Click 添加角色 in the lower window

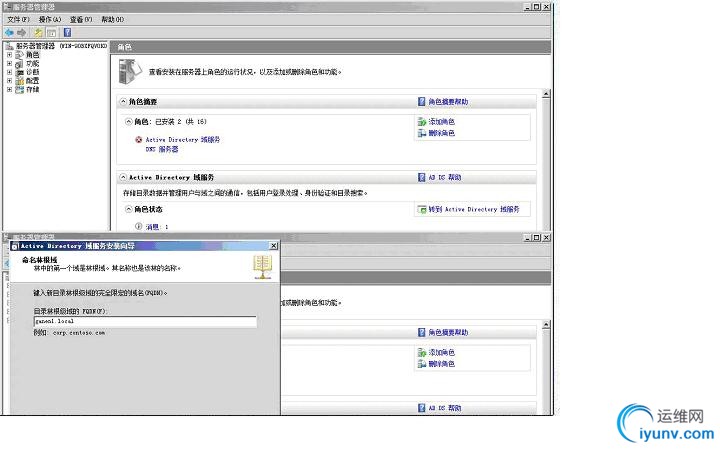click(x=441, y=353)
